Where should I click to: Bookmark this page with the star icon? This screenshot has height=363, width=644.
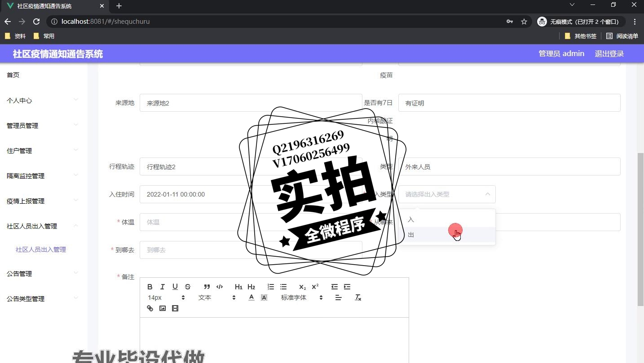[524, 22]
